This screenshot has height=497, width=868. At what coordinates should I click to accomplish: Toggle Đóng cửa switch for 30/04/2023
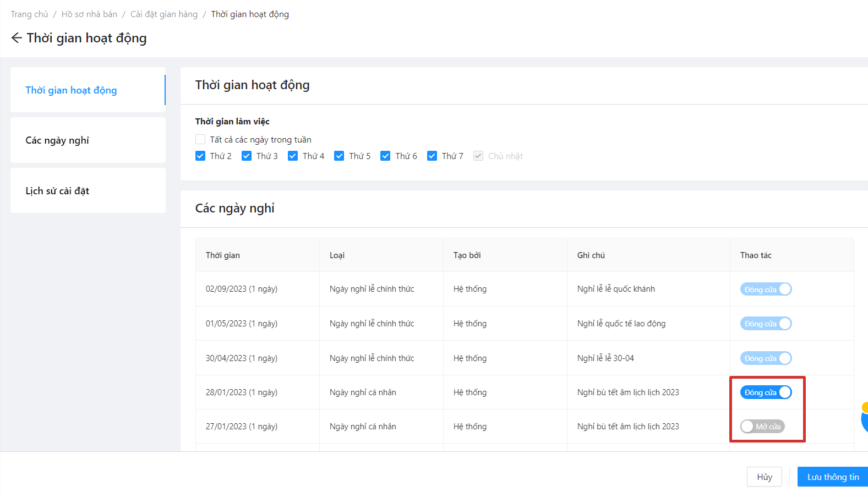766,358
